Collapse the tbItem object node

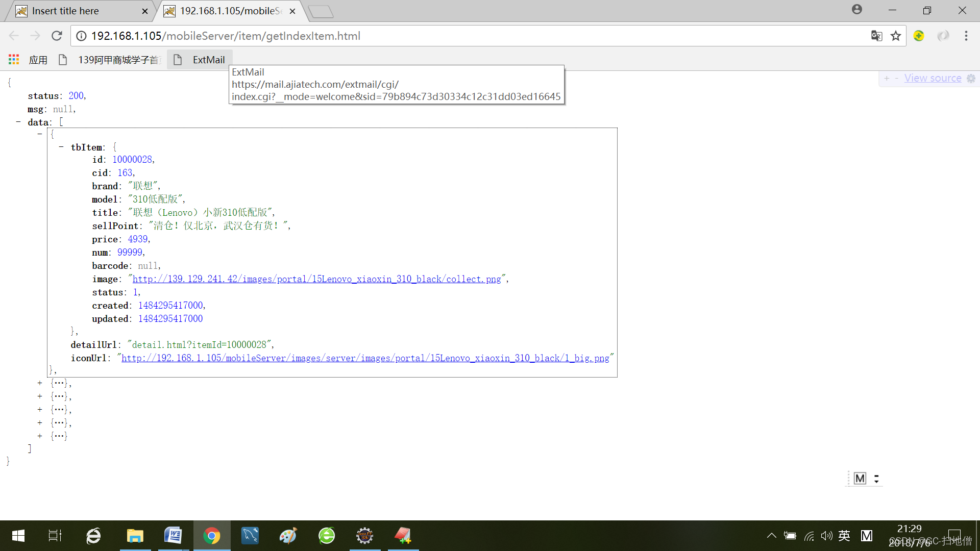pos(61,147)
